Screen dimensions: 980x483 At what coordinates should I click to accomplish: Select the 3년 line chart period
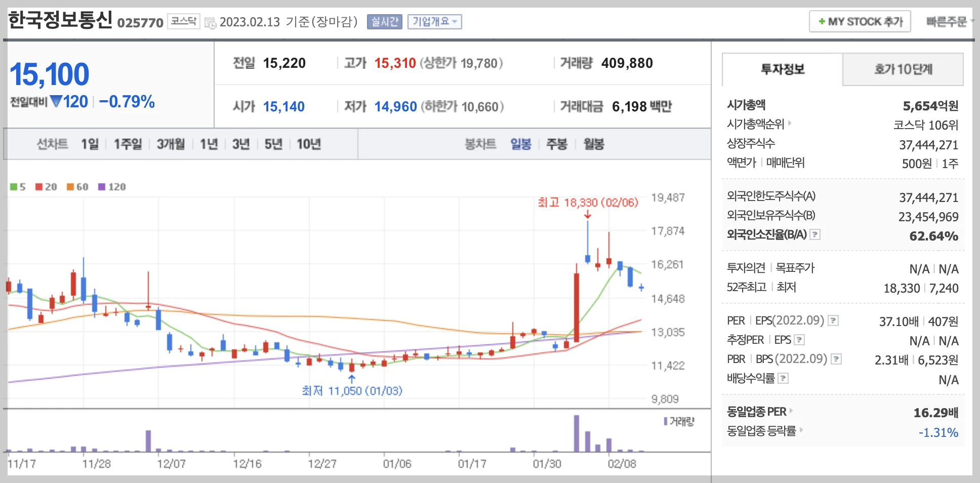click(x=241, y=144)
